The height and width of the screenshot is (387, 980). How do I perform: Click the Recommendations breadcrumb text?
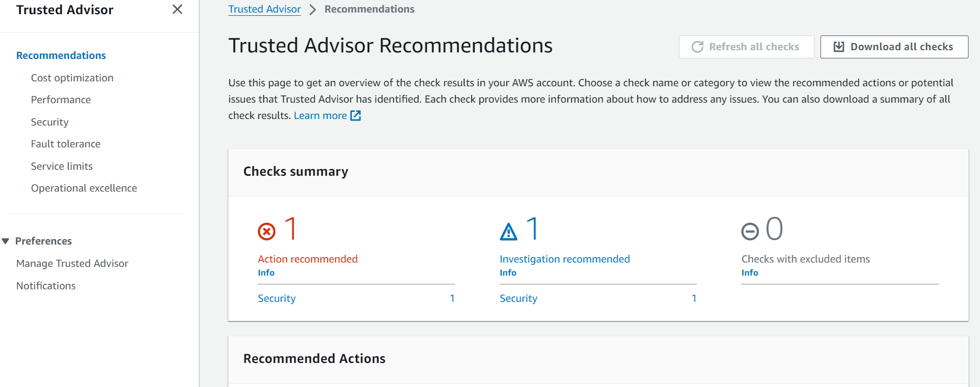coord(369,9)
